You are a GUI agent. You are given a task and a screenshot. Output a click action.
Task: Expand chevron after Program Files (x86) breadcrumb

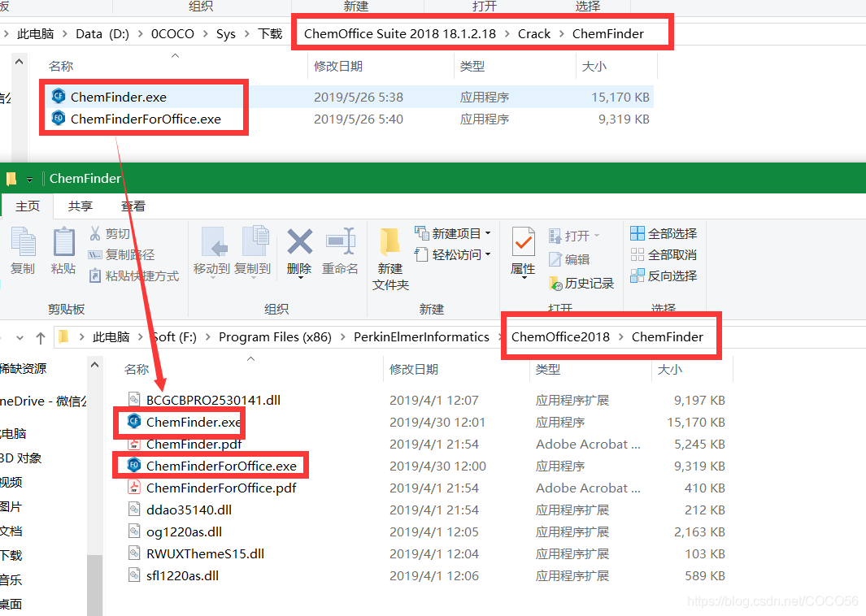click(x=342, y=336)
